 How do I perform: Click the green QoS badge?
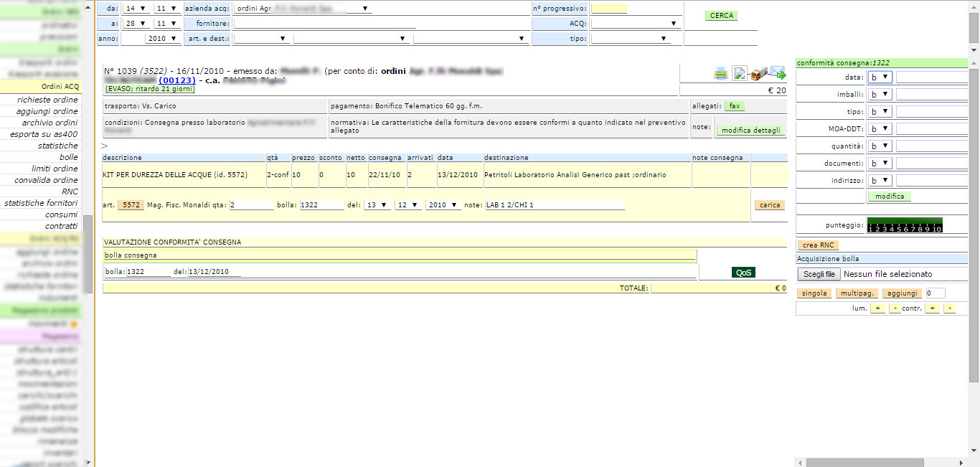743,273
